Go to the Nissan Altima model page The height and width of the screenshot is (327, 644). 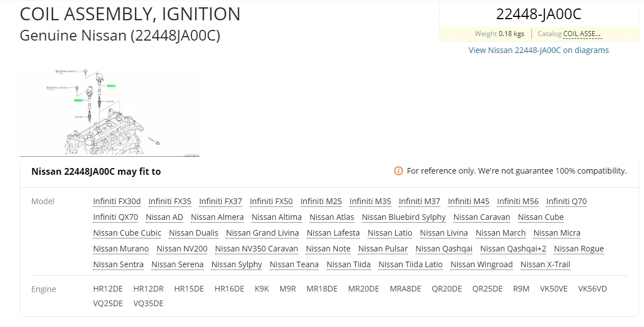coord(276,217)
